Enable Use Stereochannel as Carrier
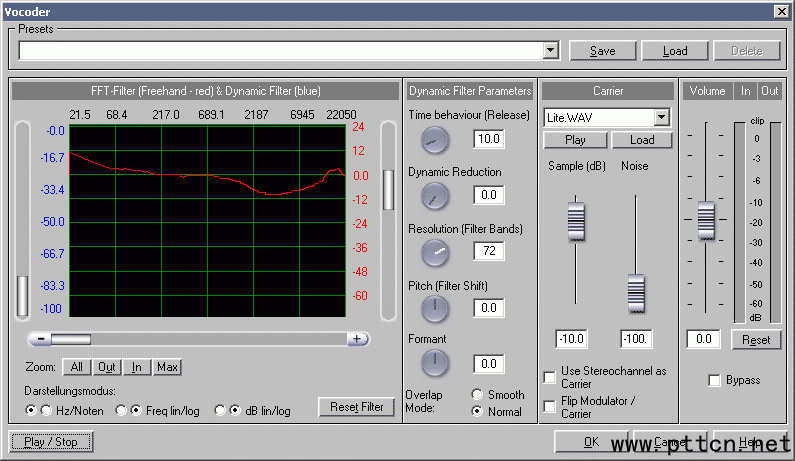The height and width of the screenshot is (461, 795). coord(550,377)
